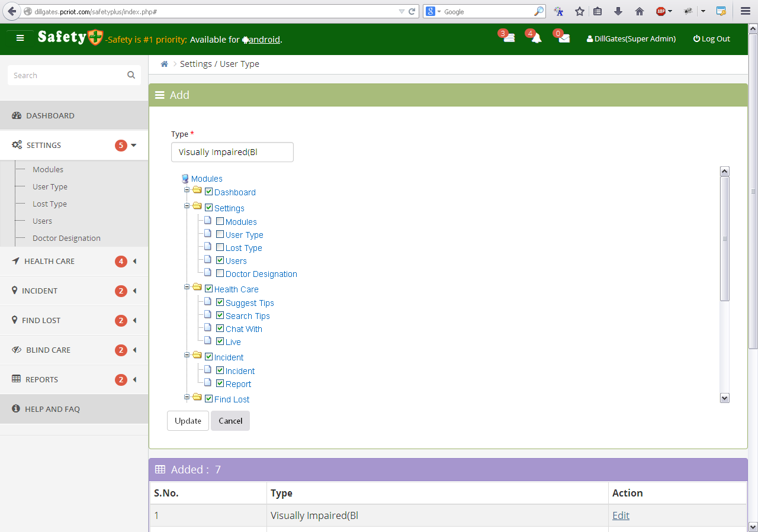Click the Modules root tree icon
The image size is (758, 532).
pyautogui.click(x=185, y=179)
